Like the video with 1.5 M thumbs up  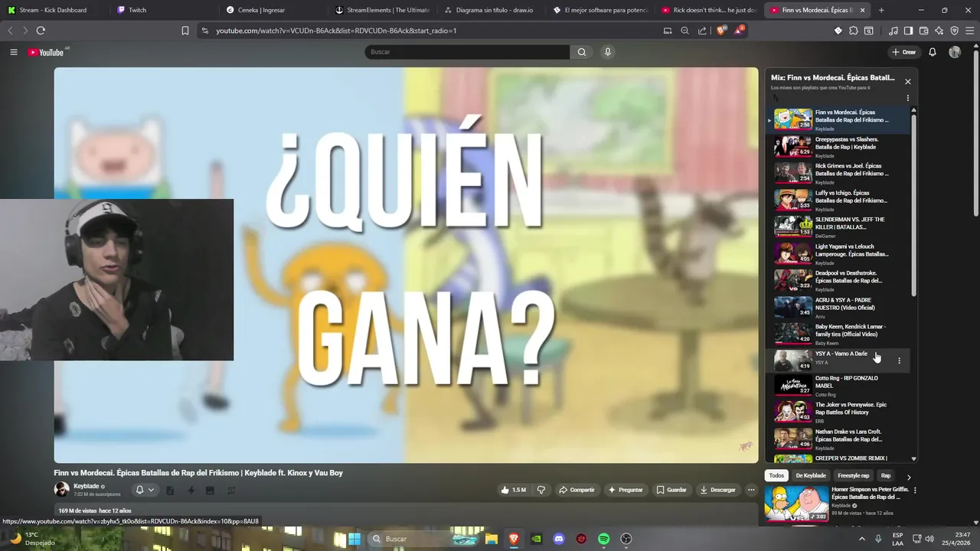pyautogui.click(x=514, y=490)
